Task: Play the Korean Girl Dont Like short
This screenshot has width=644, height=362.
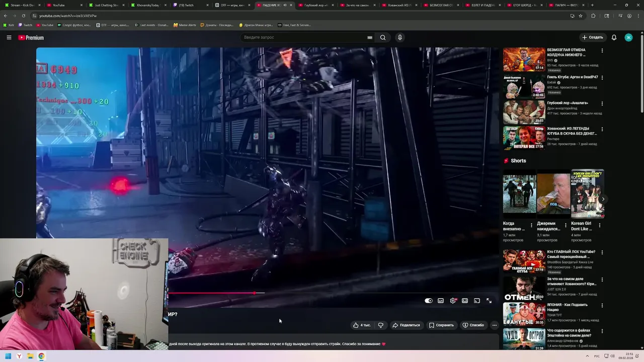Action: click(x=587, y=194)
